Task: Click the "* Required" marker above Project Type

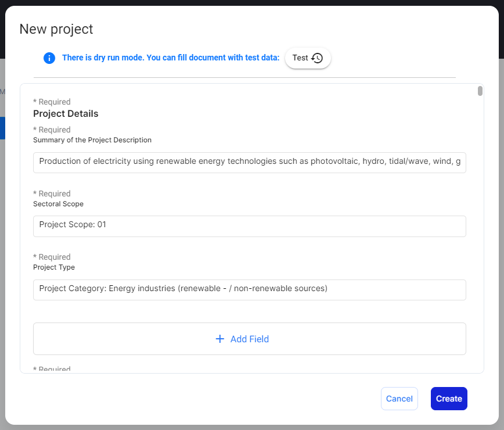Action: click(52, 257)
